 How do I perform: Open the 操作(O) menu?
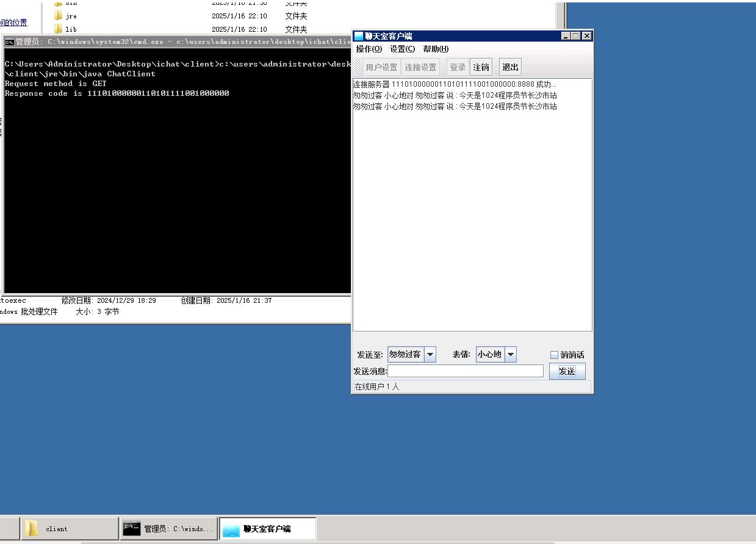point(369,49)
